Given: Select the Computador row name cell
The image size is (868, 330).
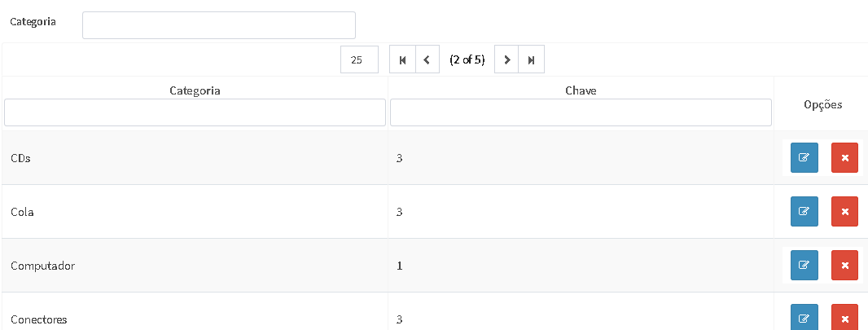Looking at the screenshot, I should pyautogui.click(x=42, y=266).
